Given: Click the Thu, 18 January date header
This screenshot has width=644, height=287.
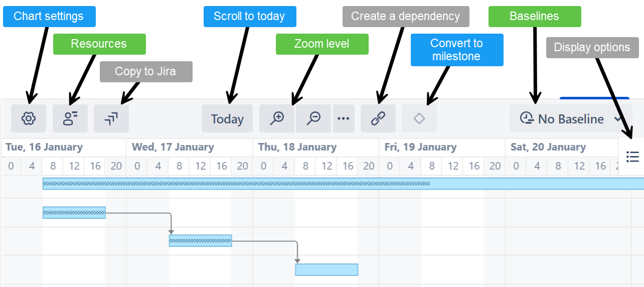Looking at the screenshot, I should [298, 148].
